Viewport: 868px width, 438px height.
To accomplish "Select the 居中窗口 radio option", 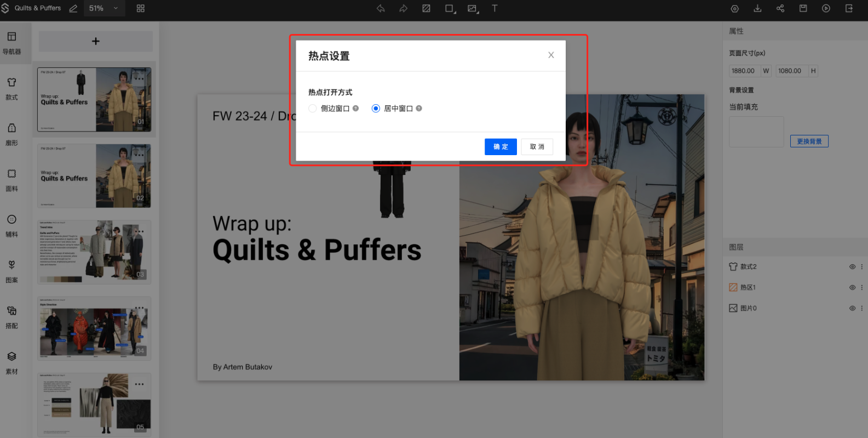I will point(376,109).
